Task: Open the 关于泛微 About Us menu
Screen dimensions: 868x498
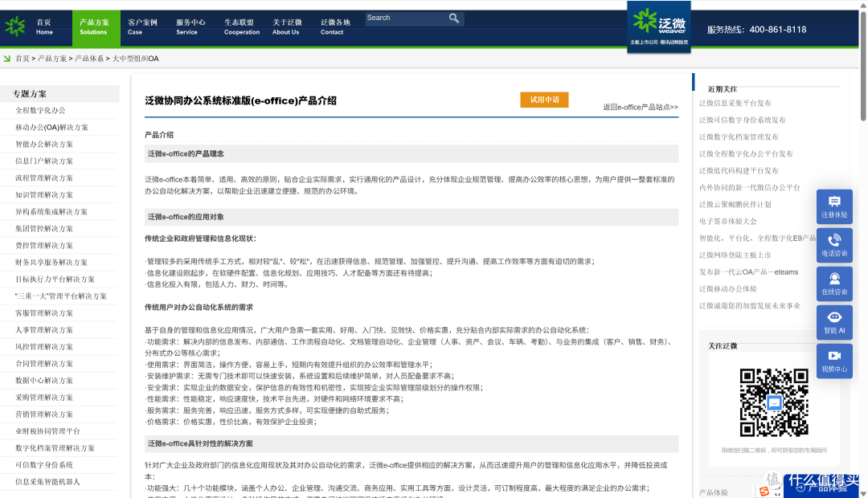Action: coord(287,27)
